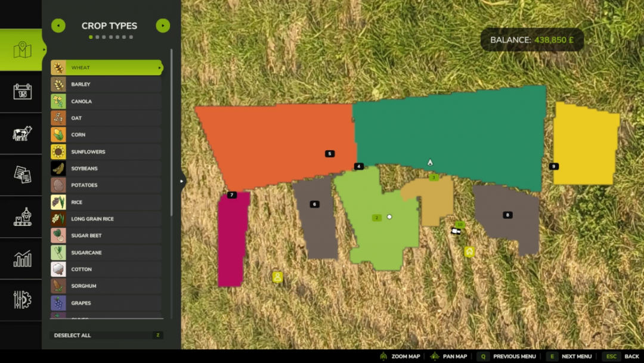
Task: Click the player character map icon
Action: pos(277,277)
